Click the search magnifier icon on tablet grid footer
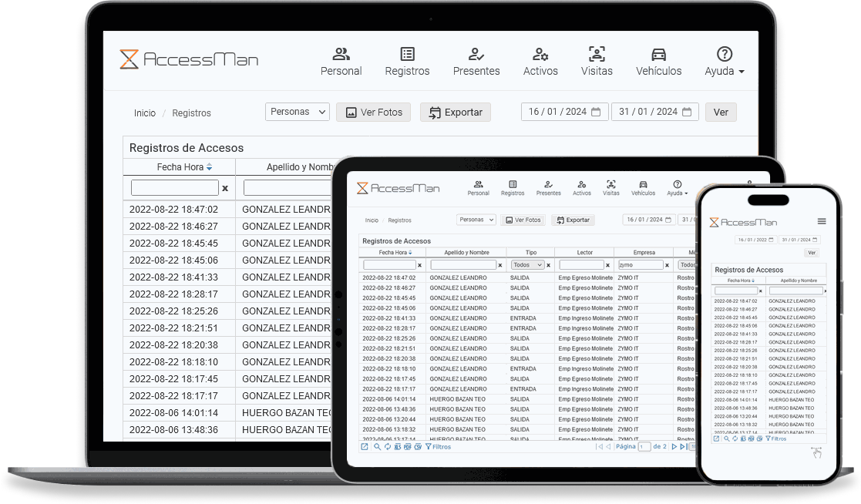 pyautogui.click(x=377, y=447)
